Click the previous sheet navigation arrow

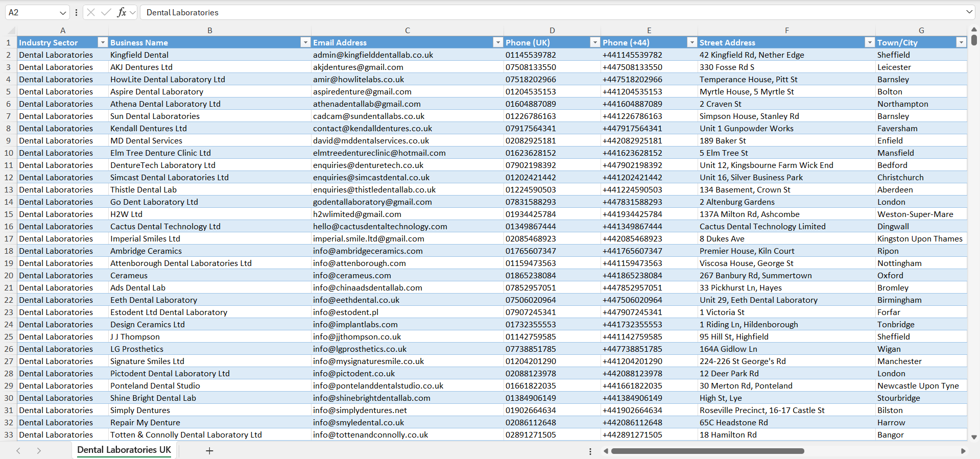(18, 451)
